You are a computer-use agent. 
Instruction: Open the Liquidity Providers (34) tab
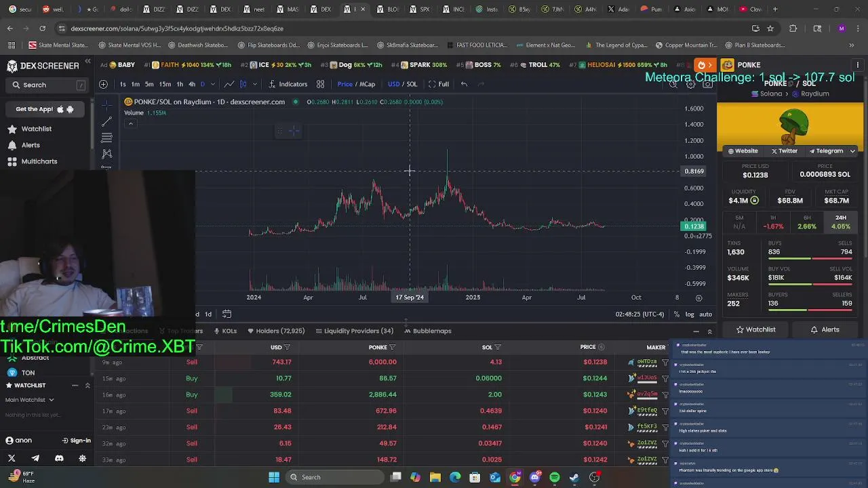tap(354, 331)
